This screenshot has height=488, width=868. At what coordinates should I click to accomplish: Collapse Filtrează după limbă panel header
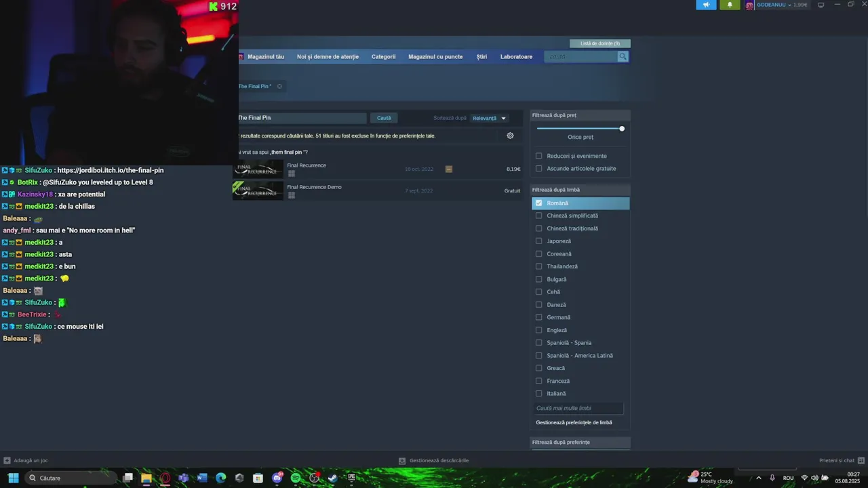click(x=580, y=190)
